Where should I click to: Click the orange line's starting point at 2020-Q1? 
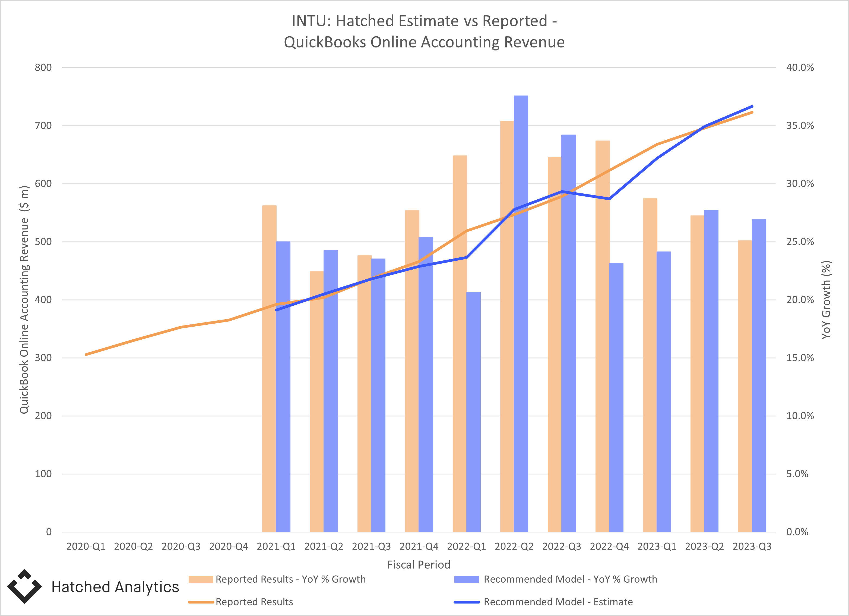coord(86,354)
